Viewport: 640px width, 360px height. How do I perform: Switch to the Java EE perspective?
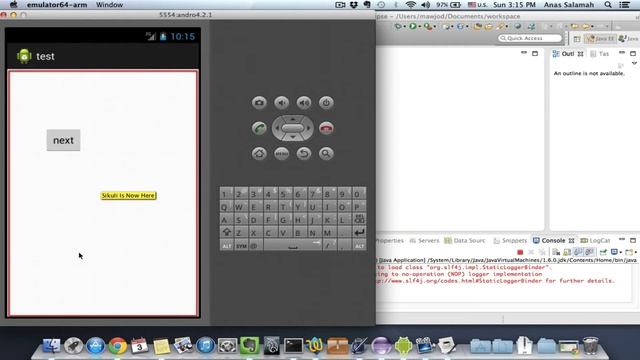click(x=600, y=38)
